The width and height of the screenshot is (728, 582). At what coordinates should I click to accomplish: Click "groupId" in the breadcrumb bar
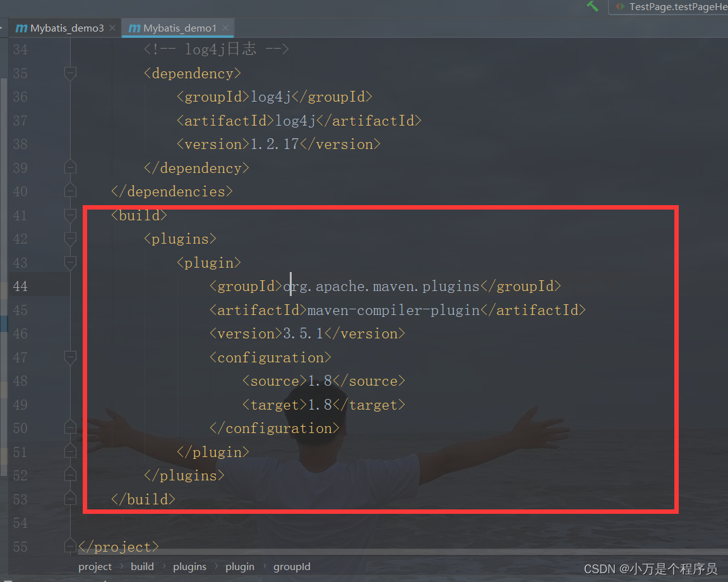click(x=292, y=566)
